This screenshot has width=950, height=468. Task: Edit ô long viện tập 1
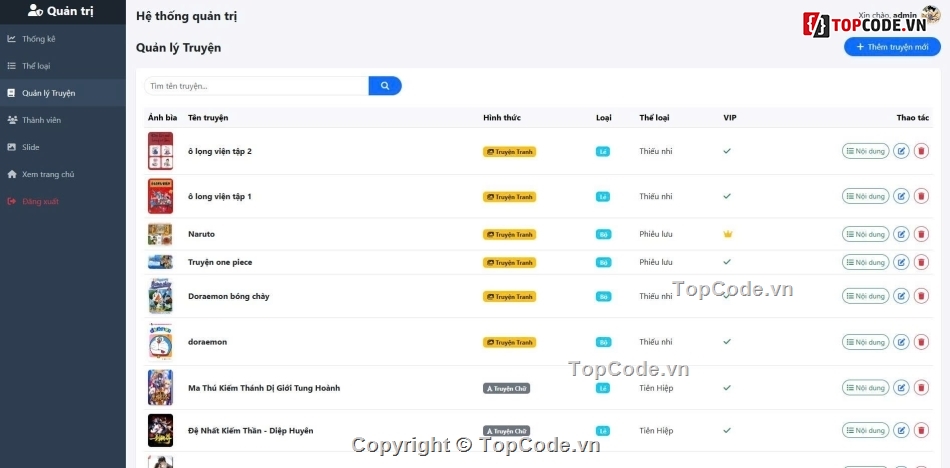coord(901,196)
